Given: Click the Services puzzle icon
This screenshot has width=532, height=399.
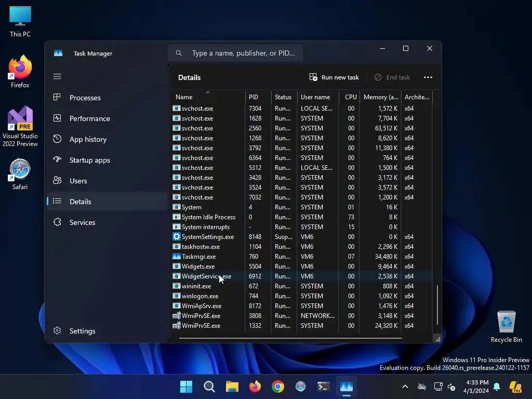Looking at the screenshot, I should (57, 222).
